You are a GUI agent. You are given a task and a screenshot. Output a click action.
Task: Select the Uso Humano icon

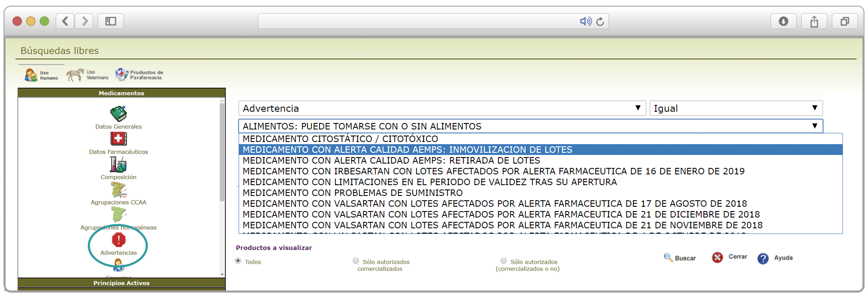pyautogui.click(x=31, y=75)
